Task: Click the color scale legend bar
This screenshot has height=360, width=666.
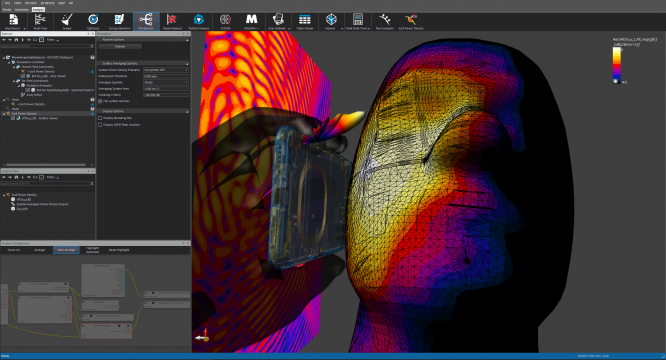Action: coord(616,65)
